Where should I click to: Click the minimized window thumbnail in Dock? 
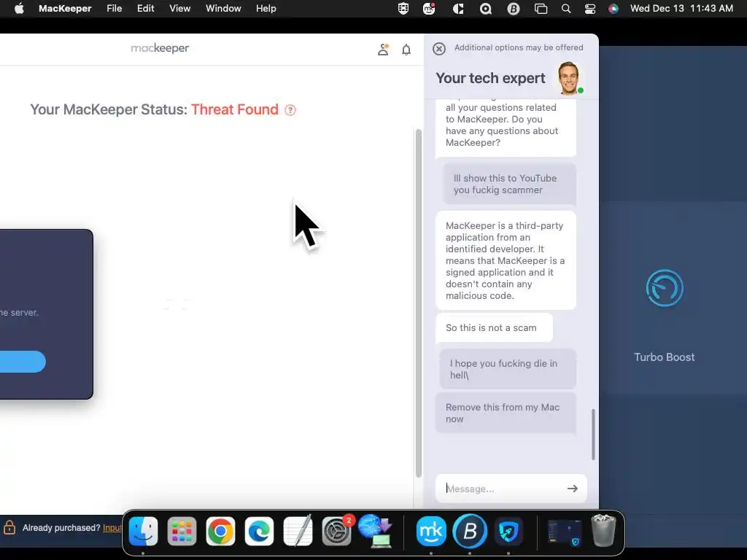[x=565, y=531]
